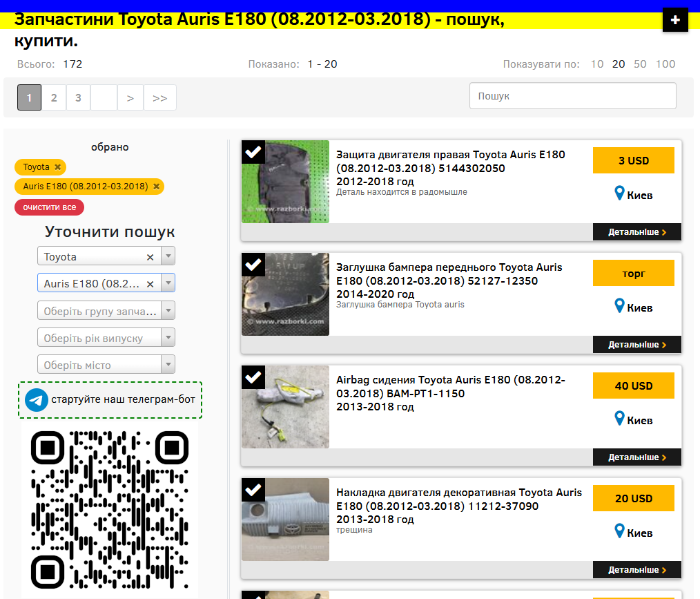This screenshot has width=700, height=599.
Task: Show 50 items per page
Action: pyautogui.click(x=640, y=64)
